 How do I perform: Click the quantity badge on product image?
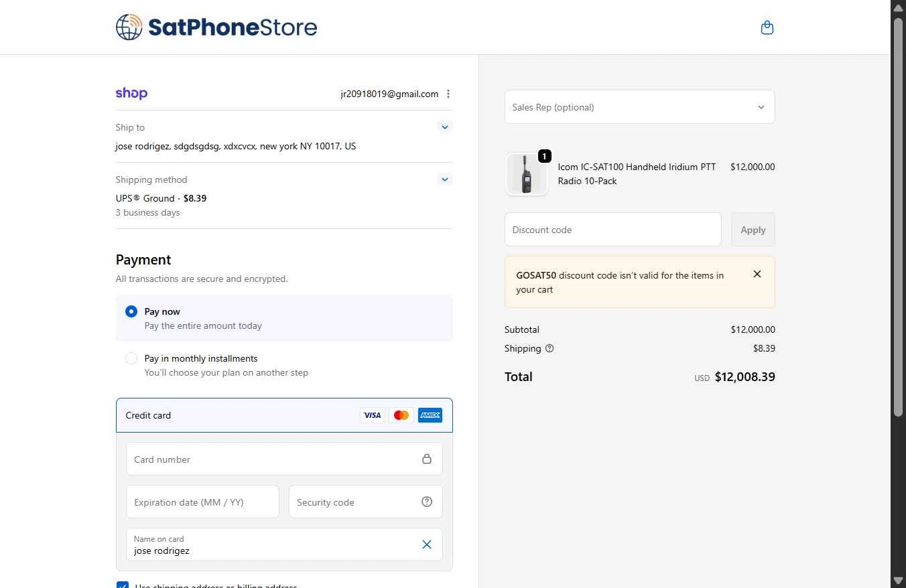(544, 156)
